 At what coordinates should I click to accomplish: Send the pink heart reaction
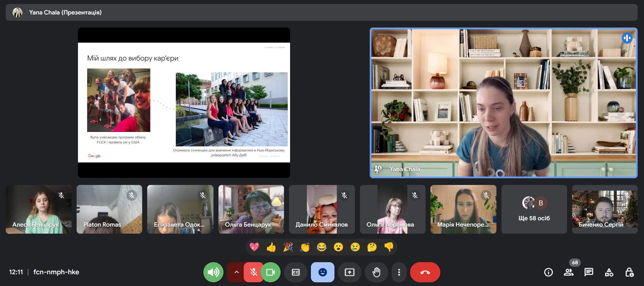click(254, 247)
